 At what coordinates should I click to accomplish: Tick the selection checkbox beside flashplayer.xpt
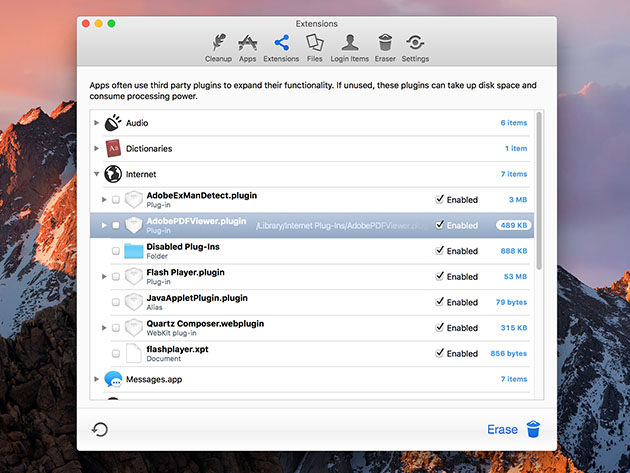pos(116,354)
